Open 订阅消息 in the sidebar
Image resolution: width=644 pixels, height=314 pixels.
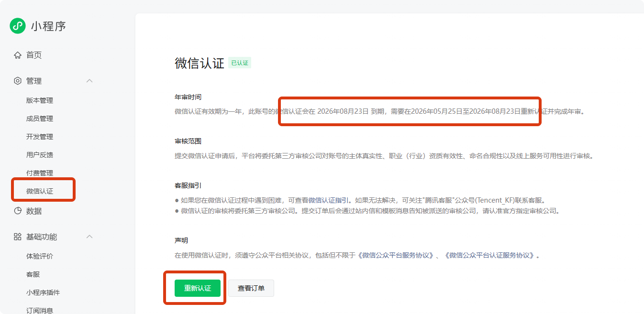(40, 310)
